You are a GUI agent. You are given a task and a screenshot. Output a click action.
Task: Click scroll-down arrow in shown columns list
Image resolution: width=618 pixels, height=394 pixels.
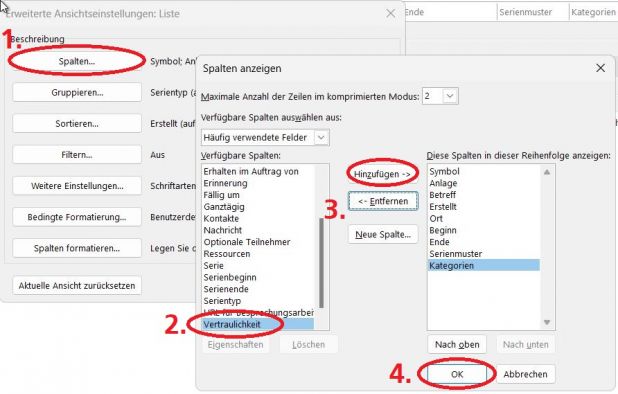(547, 322)
